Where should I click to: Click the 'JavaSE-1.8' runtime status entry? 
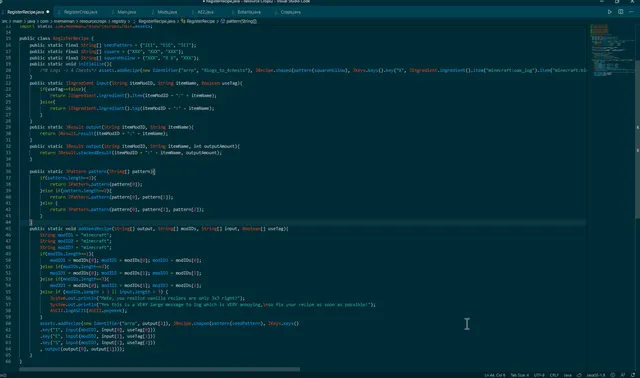[596, 375]
